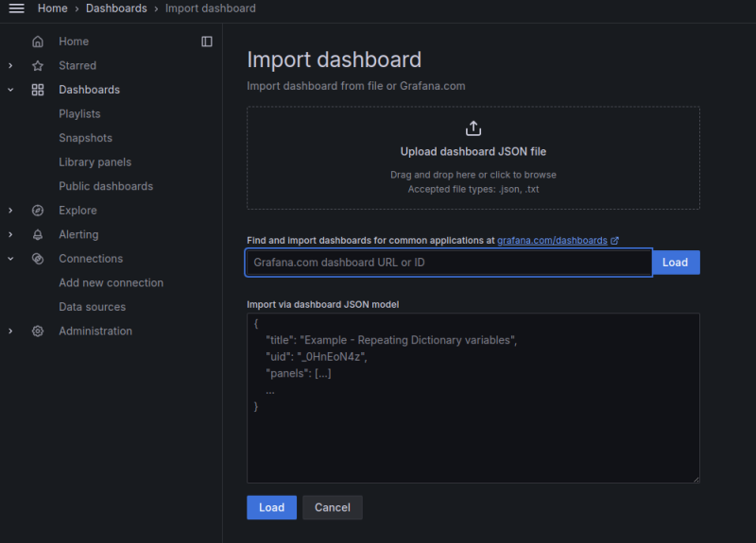Click the upload icon in drop zone

[473, 128]
